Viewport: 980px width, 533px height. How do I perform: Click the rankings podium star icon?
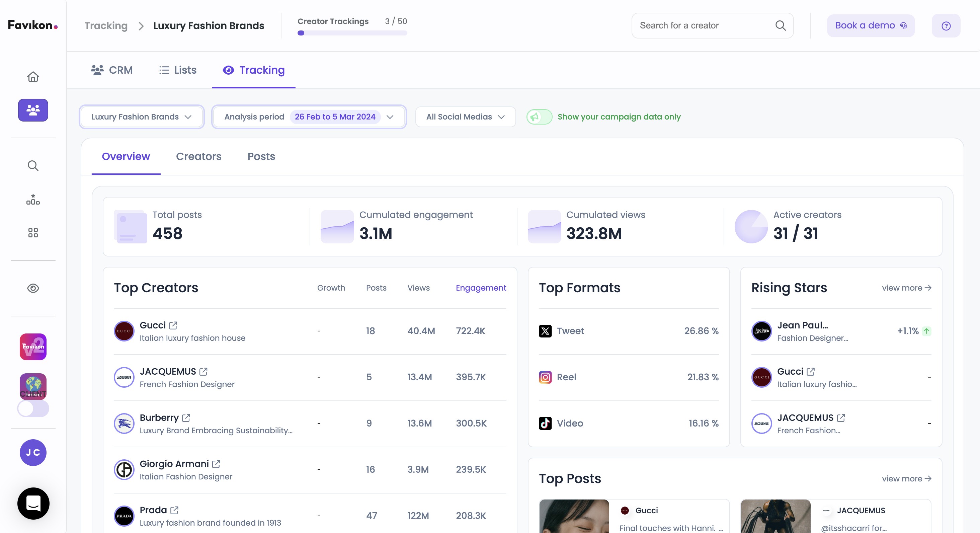click(x=33, y=199)
